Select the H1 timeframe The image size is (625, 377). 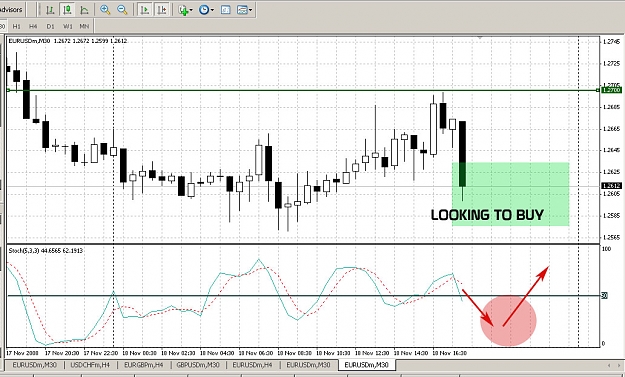(x=16, y=26)
